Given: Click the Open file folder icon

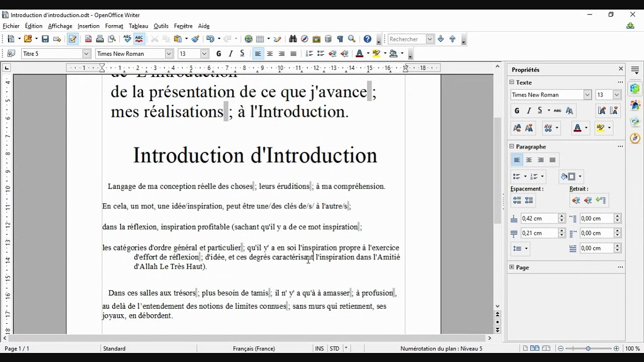Looking at the screenshot, I should click(28, 39).
